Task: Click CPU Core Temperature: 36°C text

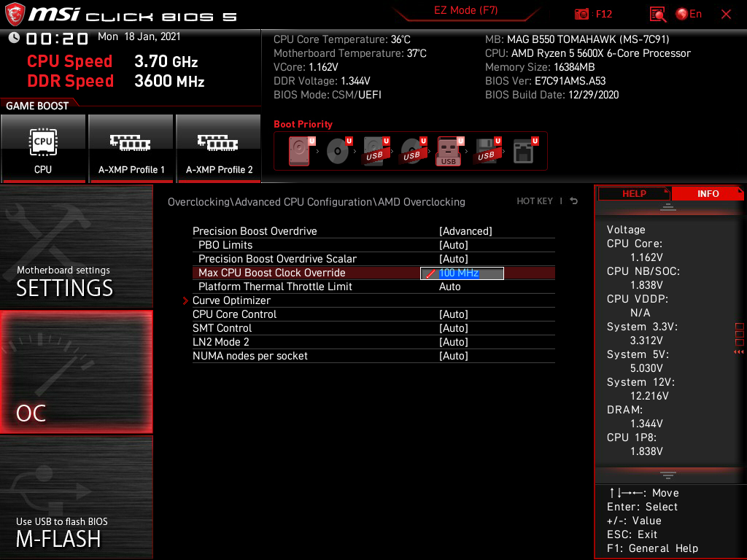Action: (341, 39)
